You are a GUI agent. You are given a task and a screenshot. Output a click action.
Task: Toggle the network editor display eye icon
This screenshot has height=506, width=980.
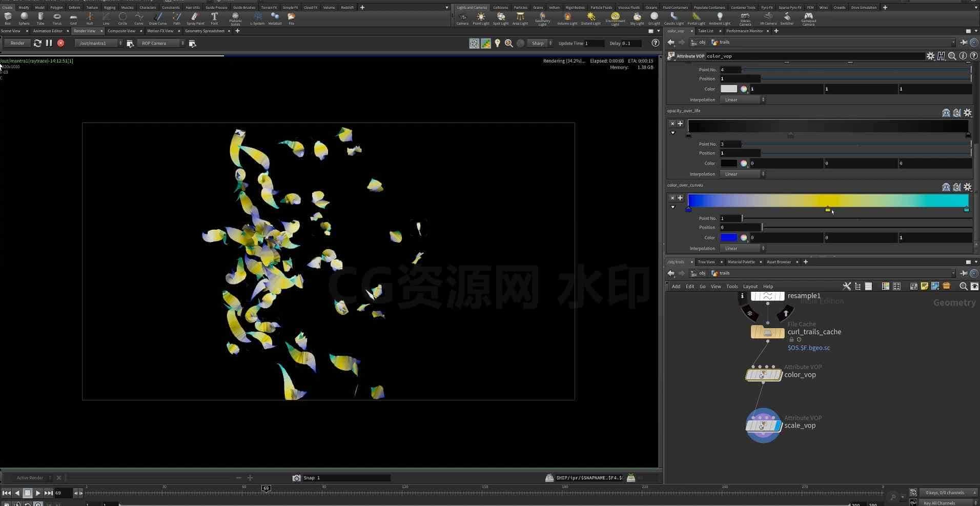[974, 286]
